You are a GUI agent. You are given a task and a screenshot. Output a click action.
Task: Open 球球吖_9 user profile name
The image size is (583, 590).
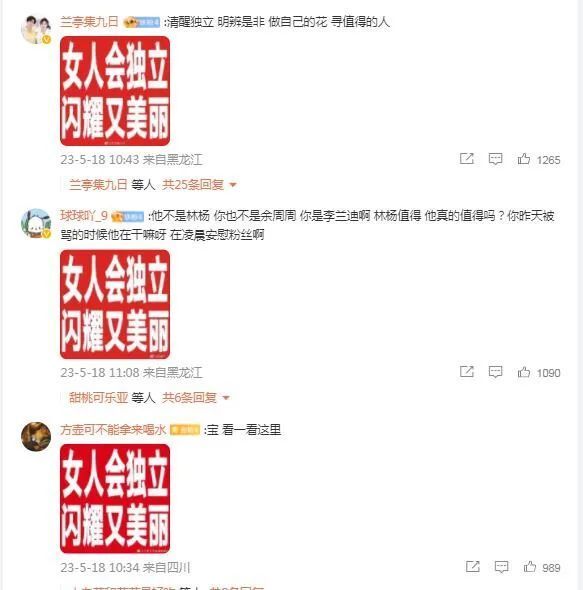click(x=84, y=216)
